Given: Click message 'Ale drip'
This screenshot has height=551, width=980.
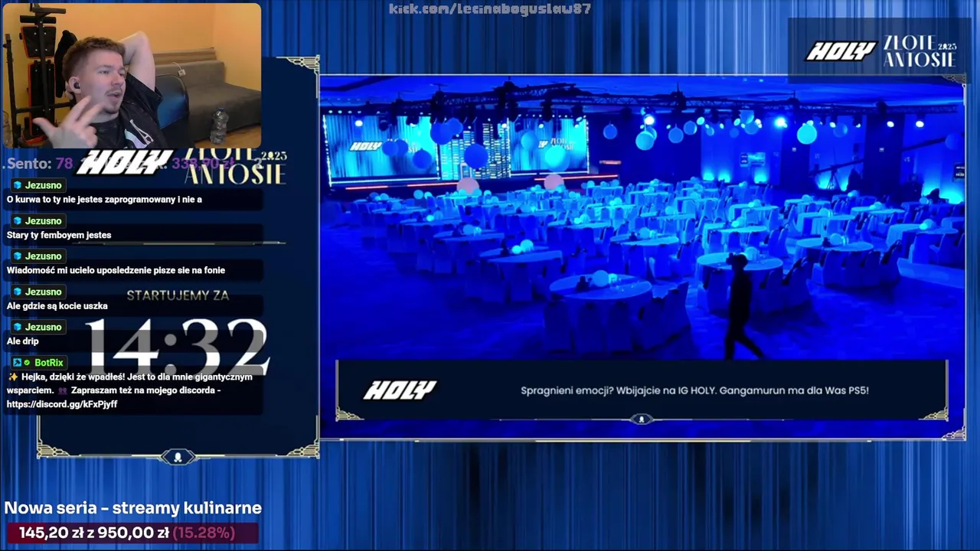Looking at the screenshot, I should pos(22,341).
